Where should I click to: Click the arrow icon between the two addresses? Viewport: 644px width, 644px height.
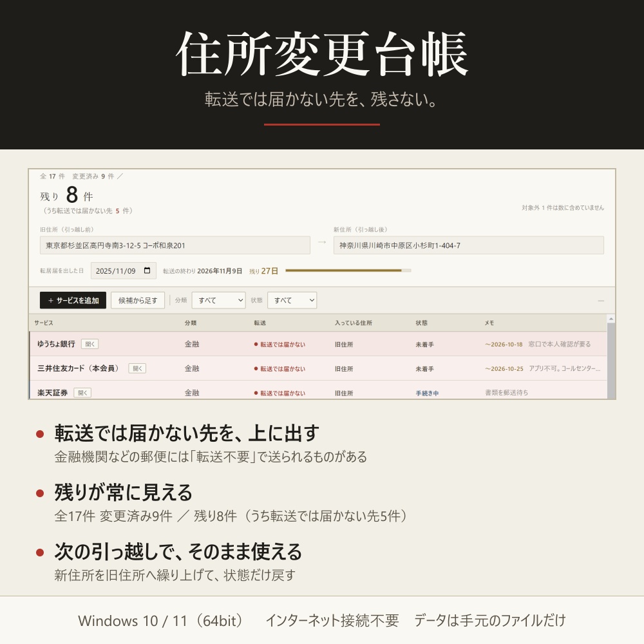322,242
